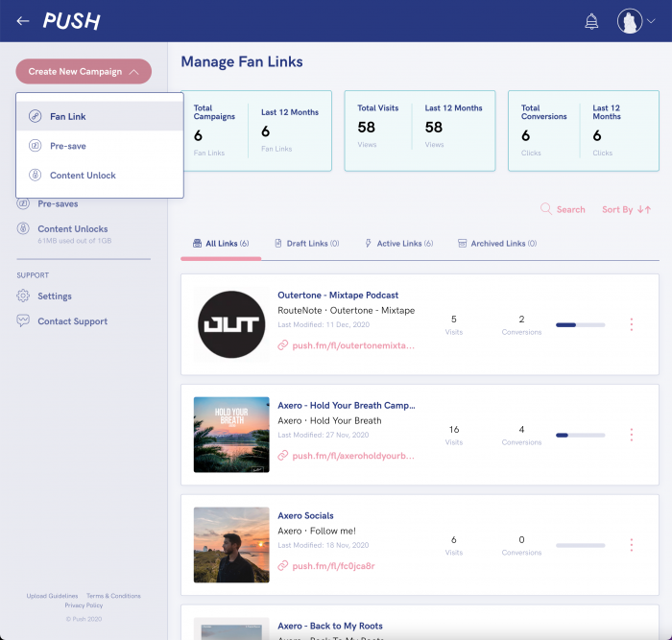Switch to the Archived Links tab

click(x=497, y=244)
